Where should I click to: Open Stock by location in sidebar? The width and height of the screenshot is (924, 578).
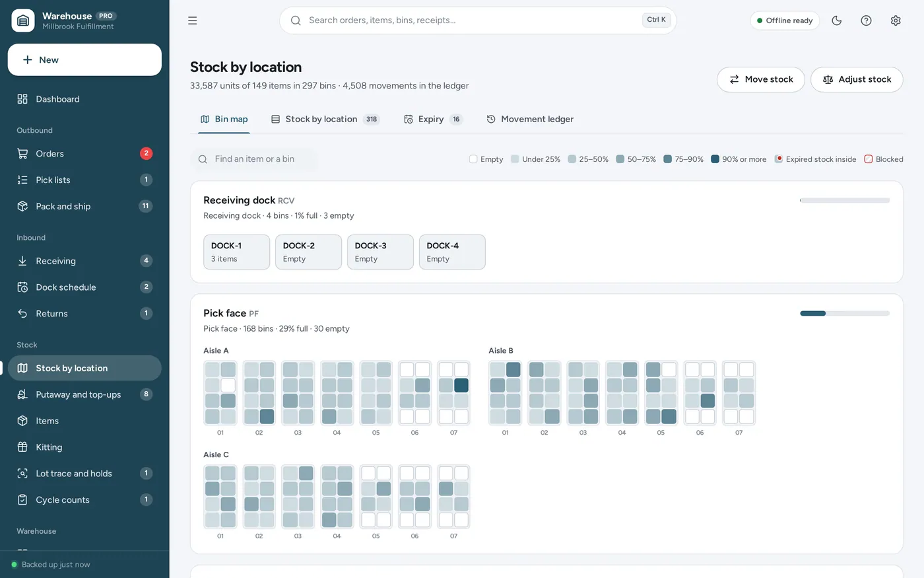[x=84, y=368]
